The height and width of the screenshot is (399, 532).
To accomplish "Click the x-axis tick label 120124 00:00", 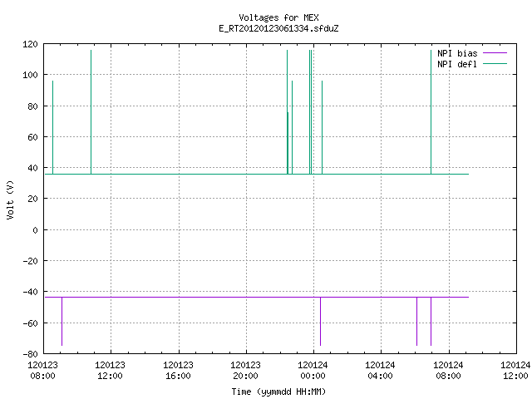I will click(313, 371).
